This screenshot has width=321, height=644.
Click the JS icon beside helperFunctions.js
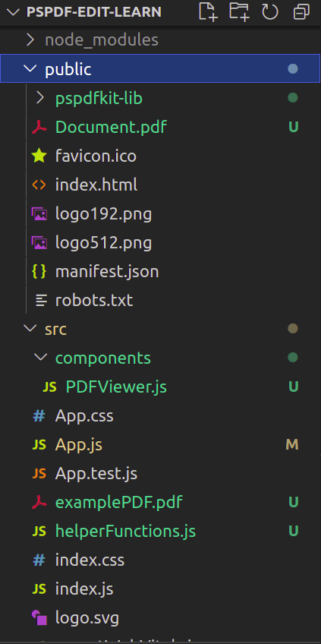coord(39,532)
